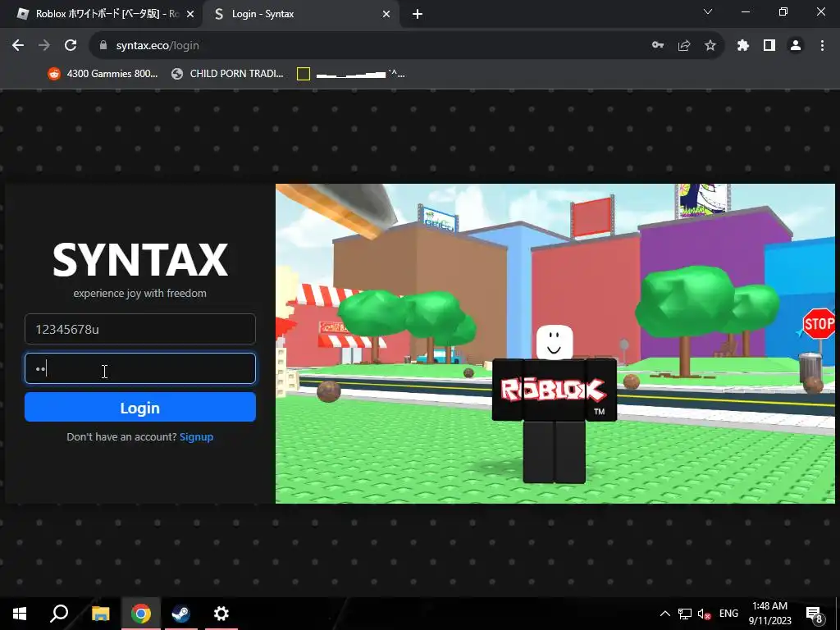Viewport: 840px width, 630px height.
Task: Open the network status tray icon
Action: (x=685, y=614)
